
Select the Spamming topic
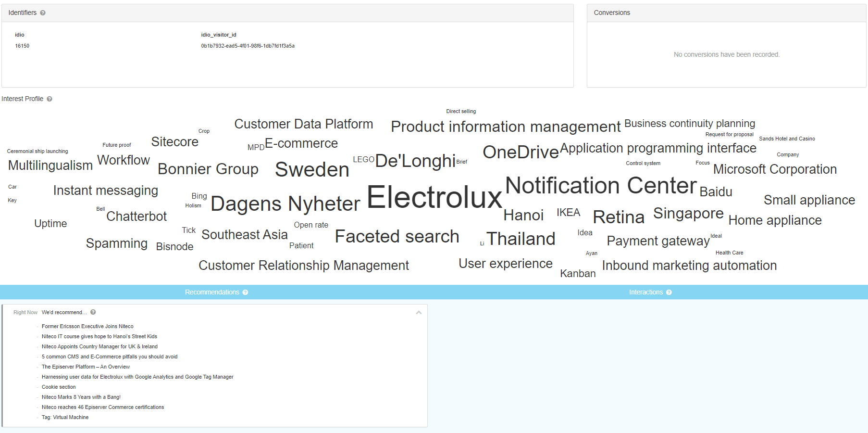coord(117,243)
